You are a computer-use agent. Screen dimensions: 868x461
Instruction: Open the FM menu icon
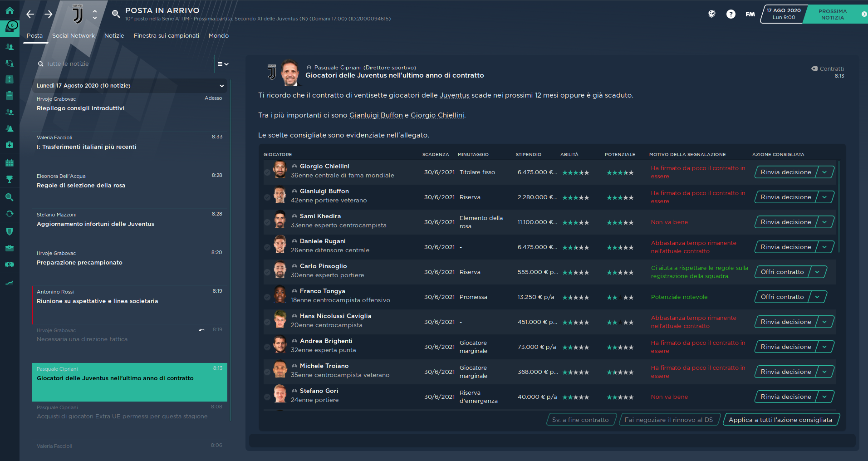click(750, 14)
